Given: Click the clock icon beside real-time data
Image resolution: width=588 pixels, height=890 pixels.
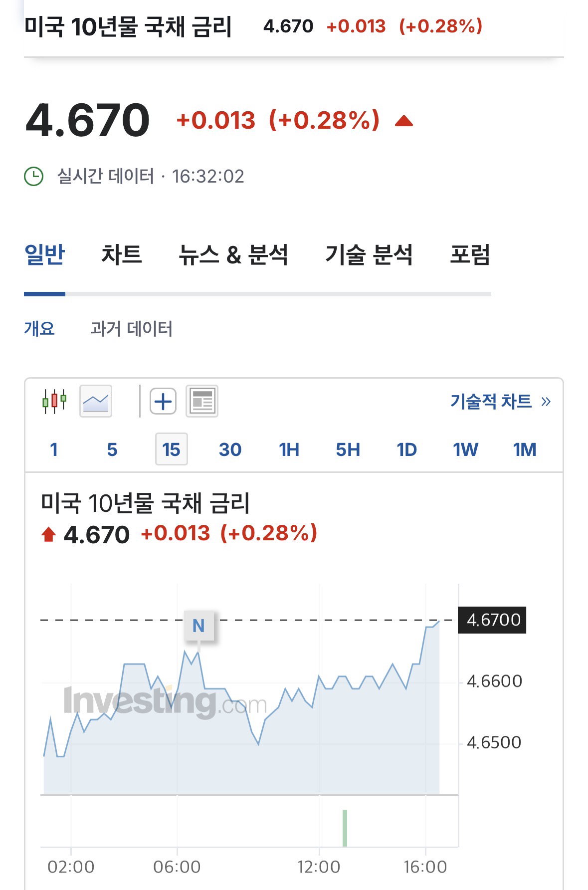Looking at the screenshot, I should tap(34, 176).
